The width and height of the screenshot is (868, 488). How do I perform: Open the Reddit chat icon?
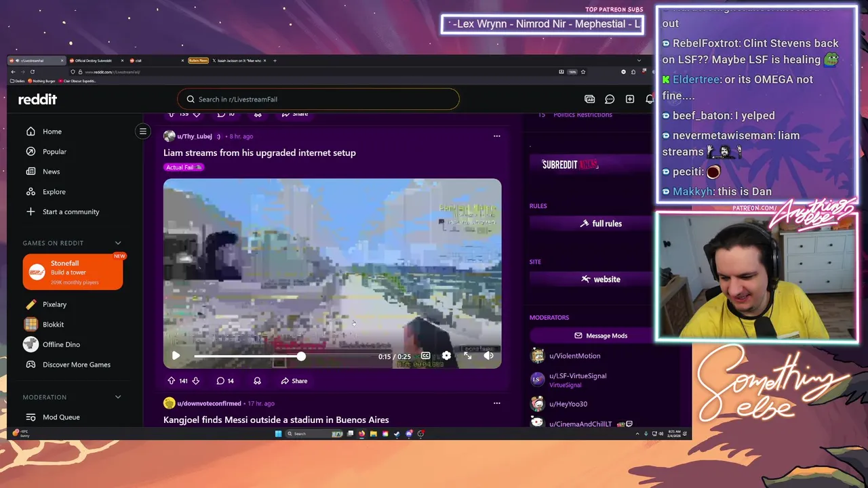(610, 99)
